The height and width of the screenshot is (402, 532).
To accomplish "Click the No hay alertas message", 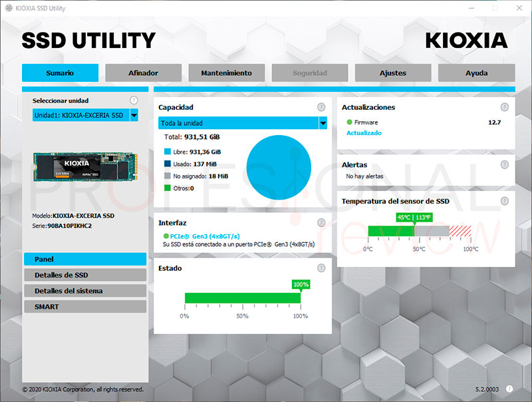I will point(364,176).
